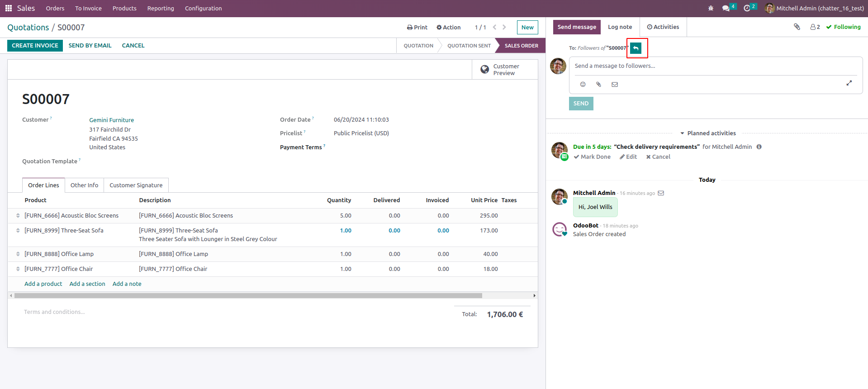The height and width of the screenshot is (389, 868).
Task: Click the reply arrow icon beside followers
Action: click(x=636, y=48)
